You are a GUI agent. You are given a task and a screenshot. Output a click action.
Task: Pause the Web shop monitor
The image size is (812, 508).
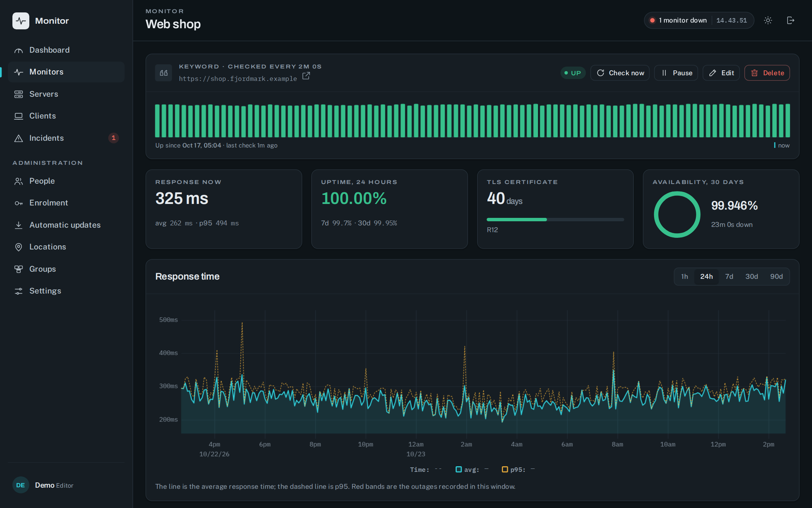pyautogui.click(x=676, y=73)
